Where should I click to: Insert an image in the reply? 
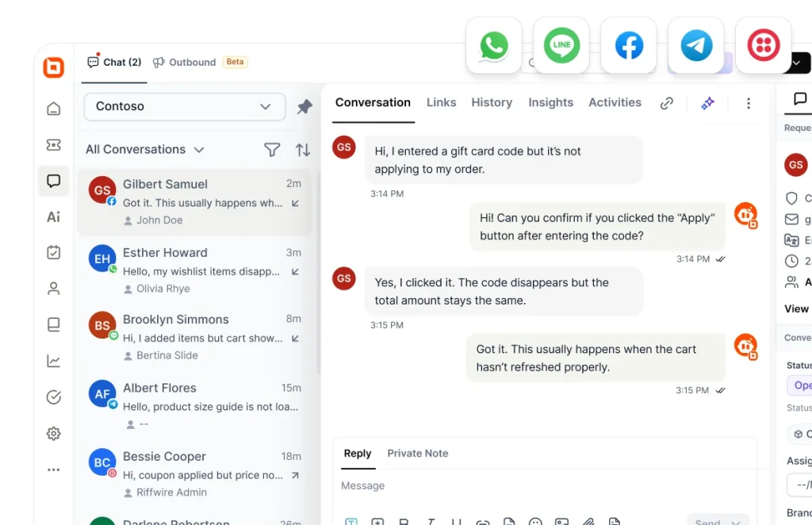tap(561, 522)
